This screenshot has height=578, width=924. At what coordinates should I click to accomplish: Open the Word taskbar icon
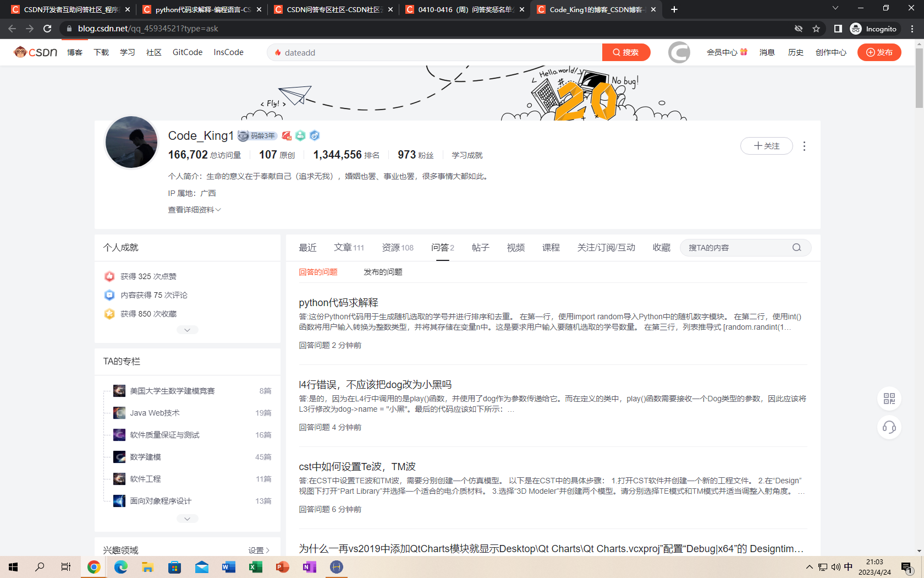pyautogui.click(x=229, y=567)
